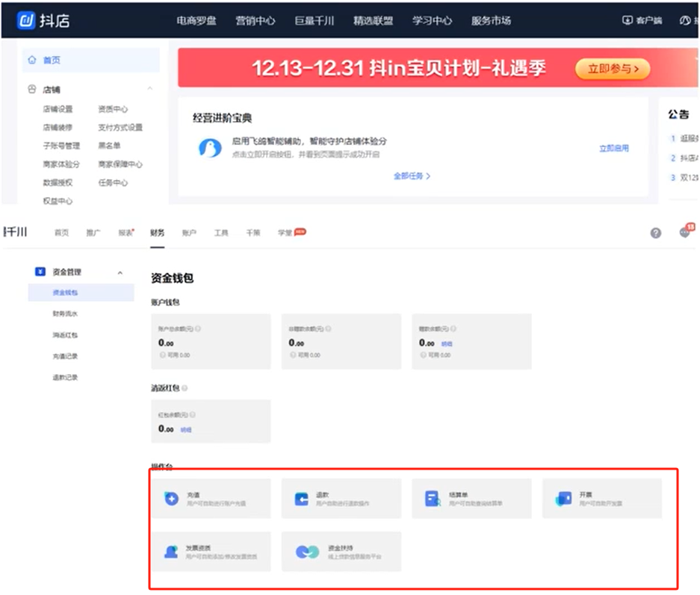Click the detail link in 红包余额 card

point(186,429)
